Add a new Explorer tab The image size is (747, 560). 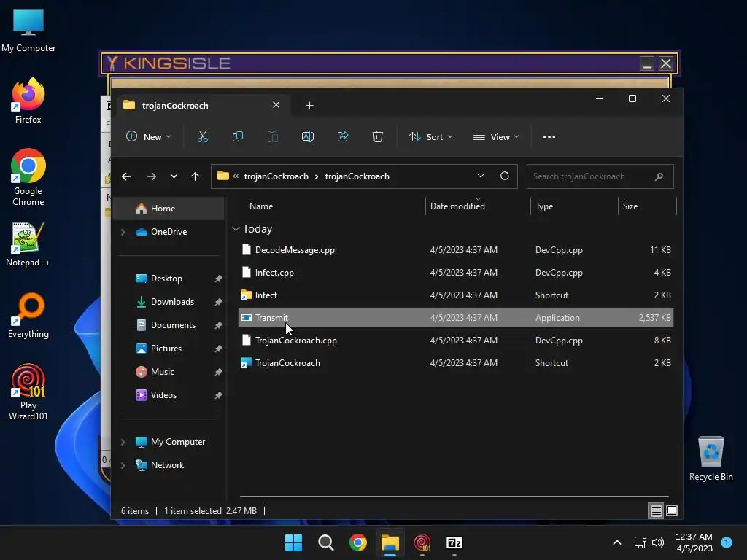309,105
